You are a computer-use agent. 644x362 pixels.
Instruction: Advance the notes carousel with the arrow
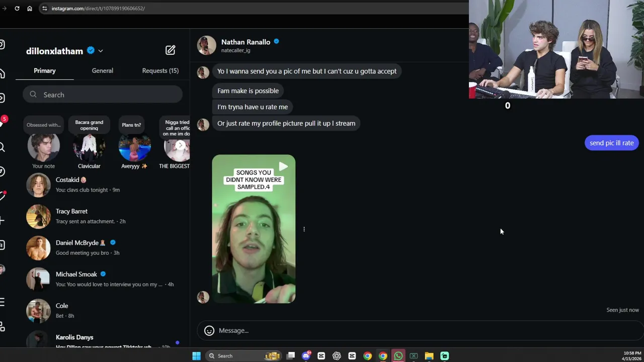(180, 145)
